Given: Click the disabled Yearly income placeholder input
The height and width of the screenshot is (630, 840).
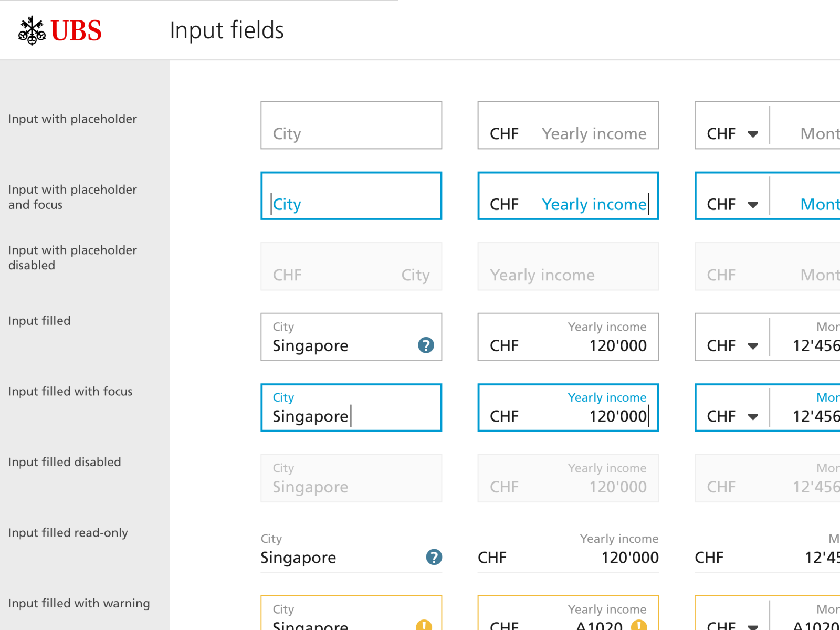Looking at the screenshot, I should coord(568,266).
